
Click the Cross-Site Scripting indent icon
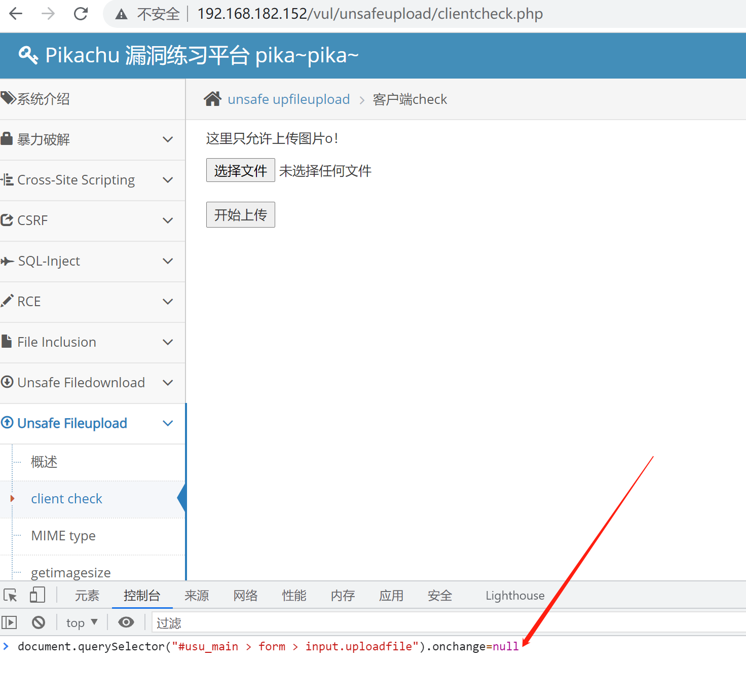pos(7,179)
